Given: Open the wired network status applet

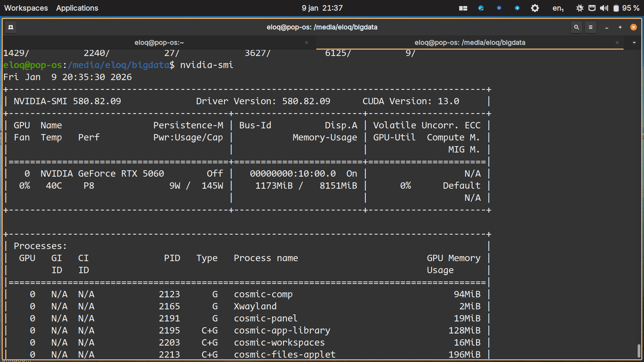Looking at the screenshot, I should pyautogui.click(x=592, y=8).
